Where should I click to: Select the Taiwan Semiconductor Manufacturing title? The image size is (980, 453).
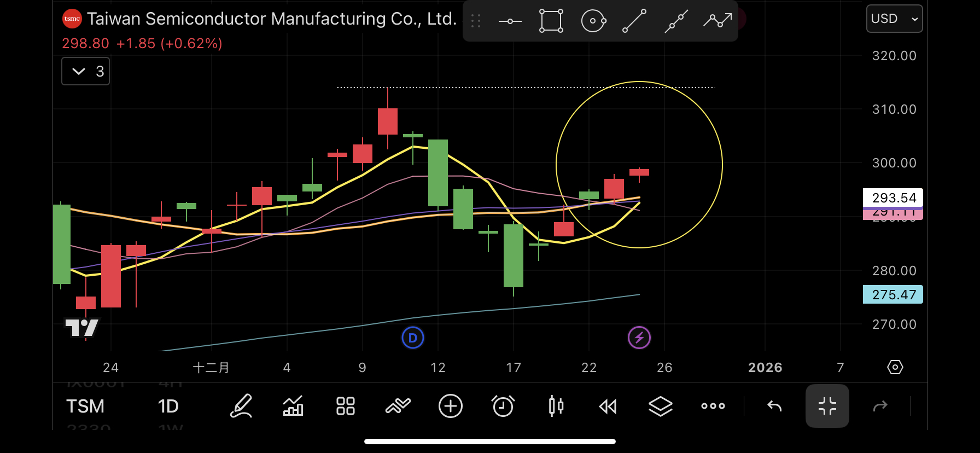(272, 19)
